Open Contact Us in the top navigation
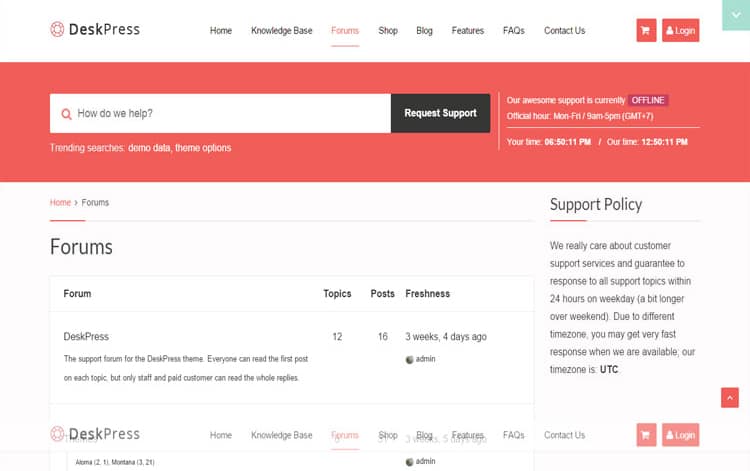750x471 pixels. (x=564, y=31)
